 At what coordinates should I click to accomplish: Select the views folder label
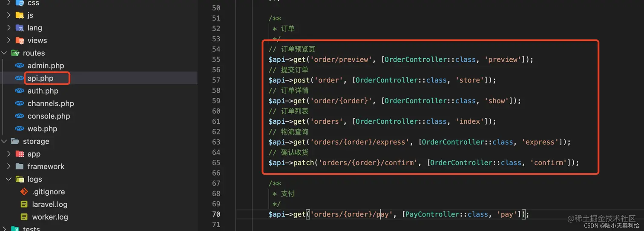click(x=37, y=40)
